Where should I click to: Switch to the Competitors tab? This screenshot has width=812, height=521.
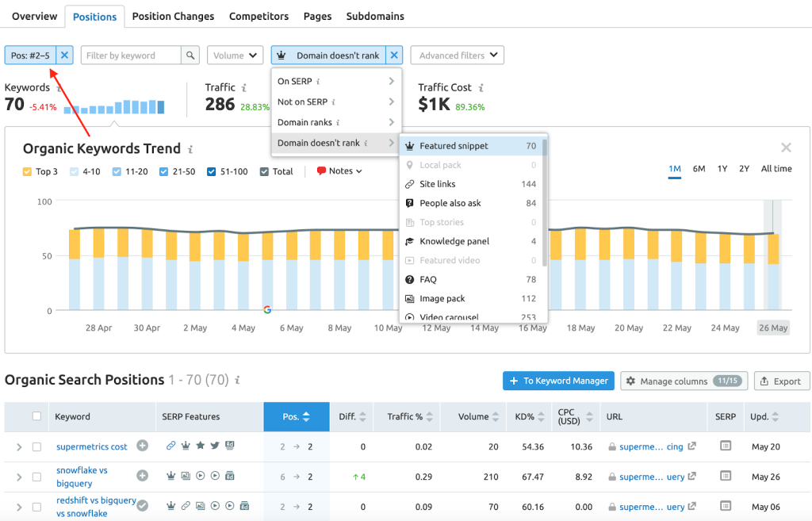[259, 17]
